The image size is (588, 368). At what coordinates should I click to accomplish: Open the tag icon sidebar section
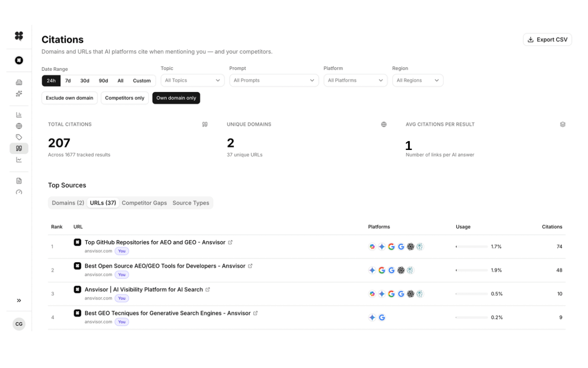[x=19, y=137]
